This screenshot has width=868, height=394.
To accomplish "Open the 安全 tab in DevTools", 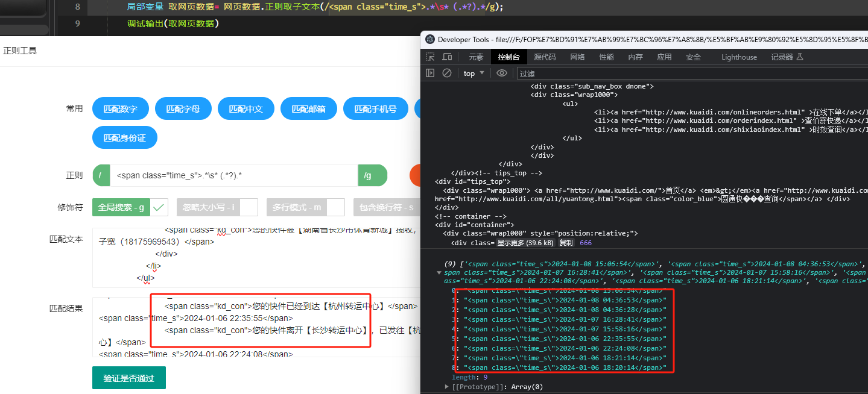I will tap(693, 57).
